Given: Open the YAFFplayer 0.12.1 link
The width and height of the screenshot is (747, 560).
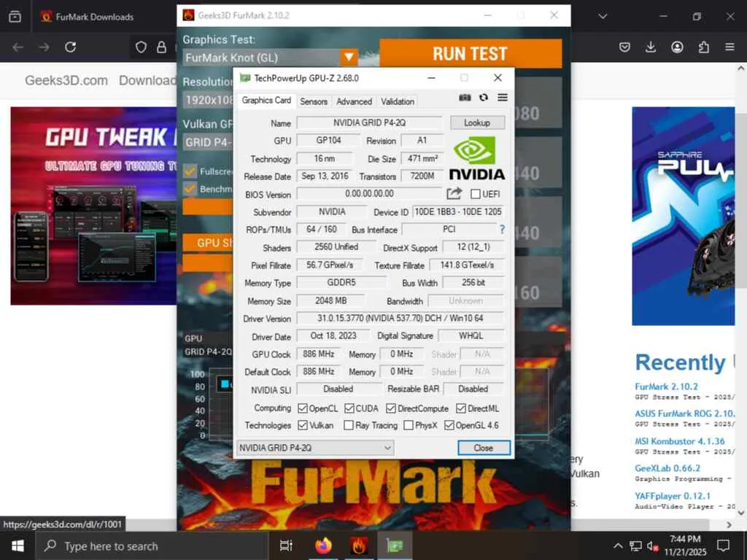Looking at the screenshot, I should pyautogui.click(x=672, y=496).
